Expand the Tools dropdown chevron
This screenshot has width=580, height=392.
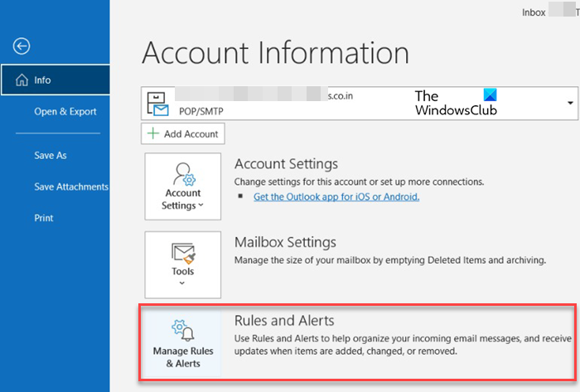pyautogui.click(x=182, y=283)
